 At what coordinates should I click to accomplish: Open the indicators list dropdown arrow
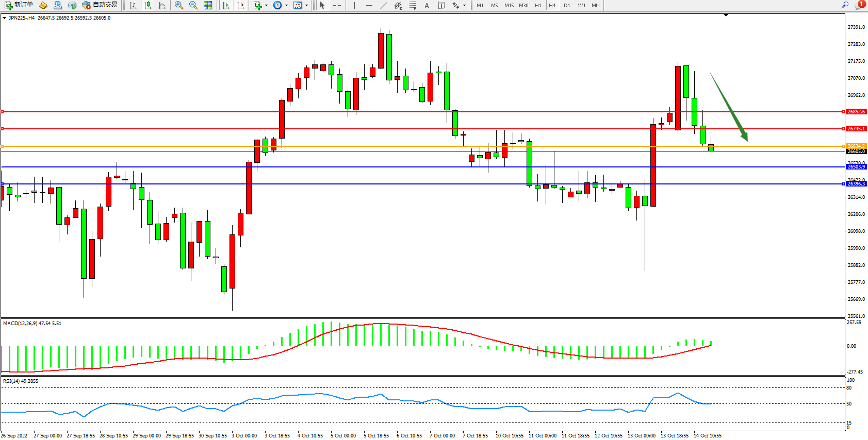tap(266, 5)
